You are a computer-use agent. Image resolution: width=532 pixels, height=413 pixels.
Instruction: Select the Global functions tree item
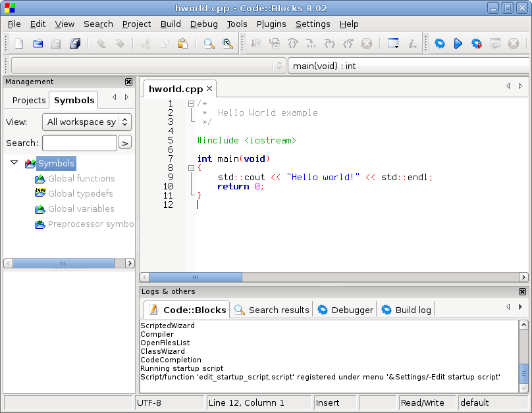pyautogui.click(x=81, y=178)
